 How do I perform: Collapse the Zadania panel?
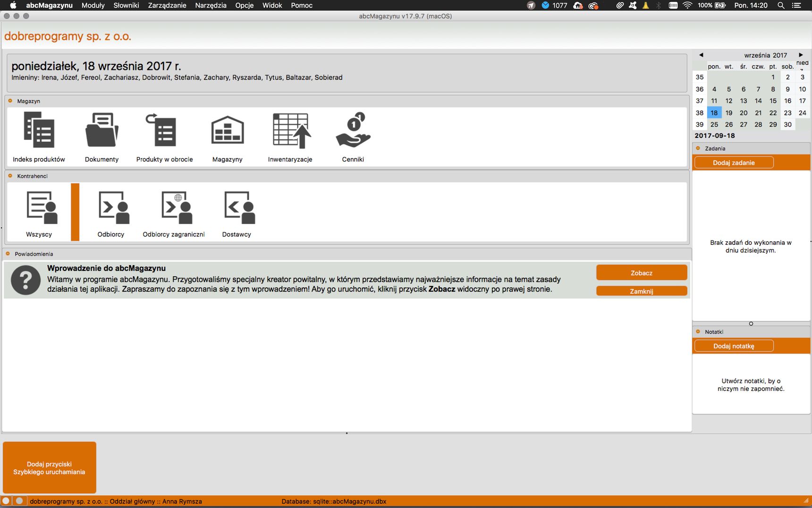click(698, 148)
